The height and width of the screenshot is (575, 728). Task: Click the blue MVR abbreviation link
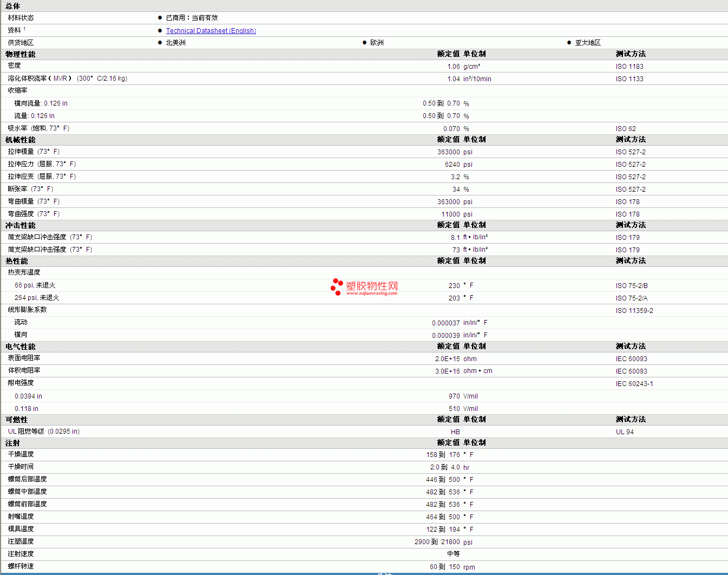(x=60, y=79)
